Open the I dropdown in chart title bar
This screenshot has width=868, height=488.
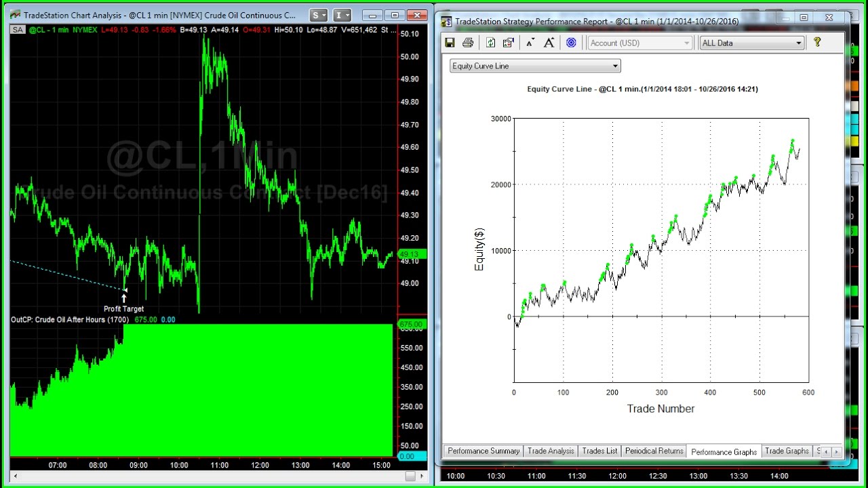[343, 15]
